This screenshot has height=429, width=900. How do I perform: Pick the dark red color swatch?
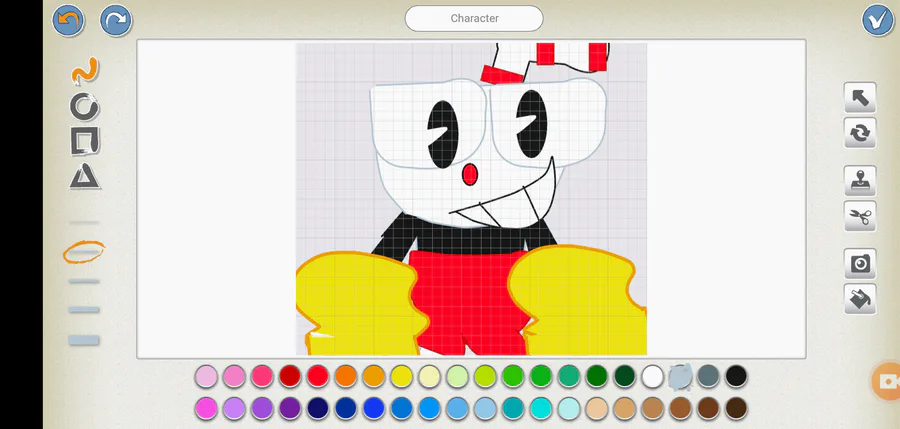click(x=290, y=377)
